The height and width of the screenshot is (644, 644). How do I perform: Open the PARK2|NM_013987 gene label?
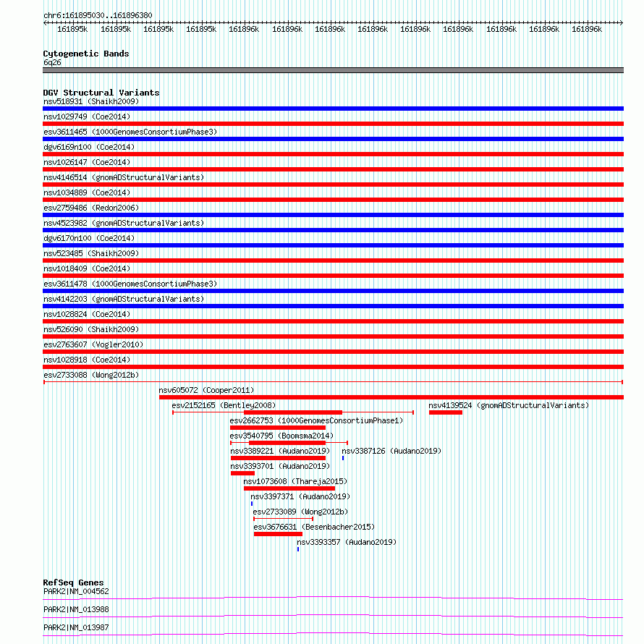pyautogui.click(x=76, y=628)
